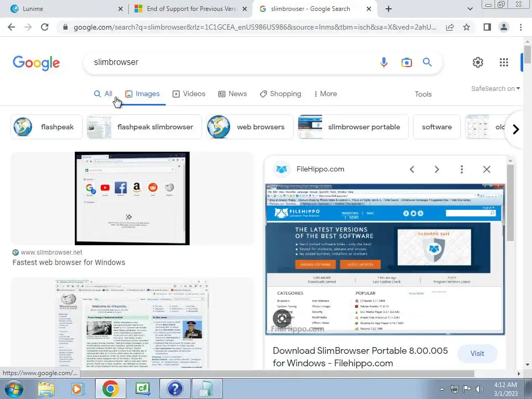
Task: Close the End of Support tab
Action: pos(245,9)
